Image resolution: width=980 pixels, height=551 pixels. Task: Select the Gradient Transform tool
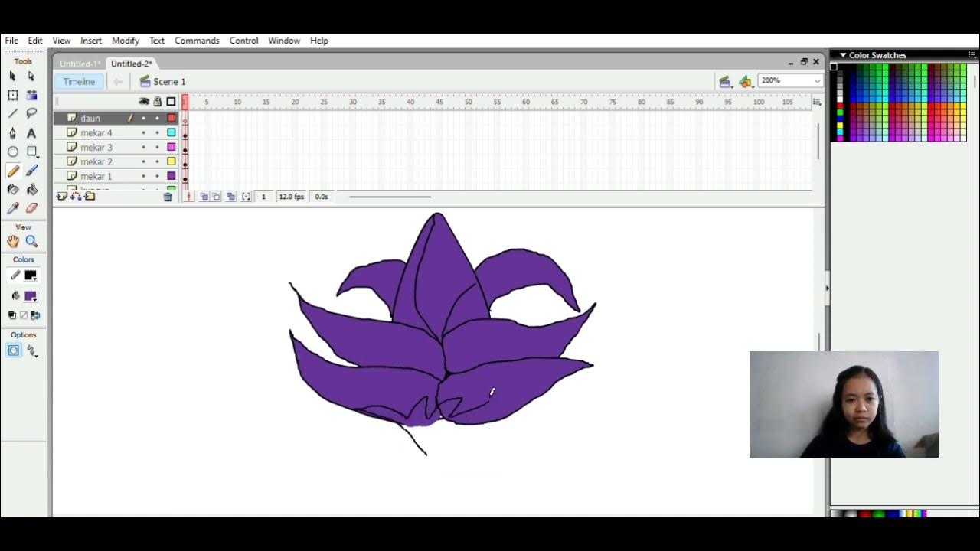pos(31,95)
